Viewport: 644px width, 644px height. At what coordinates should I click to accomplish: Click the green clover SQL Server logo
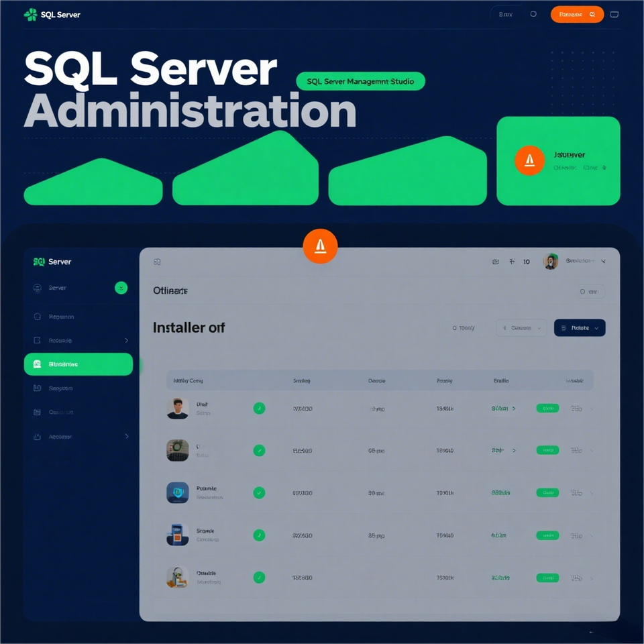pos(30,15)
